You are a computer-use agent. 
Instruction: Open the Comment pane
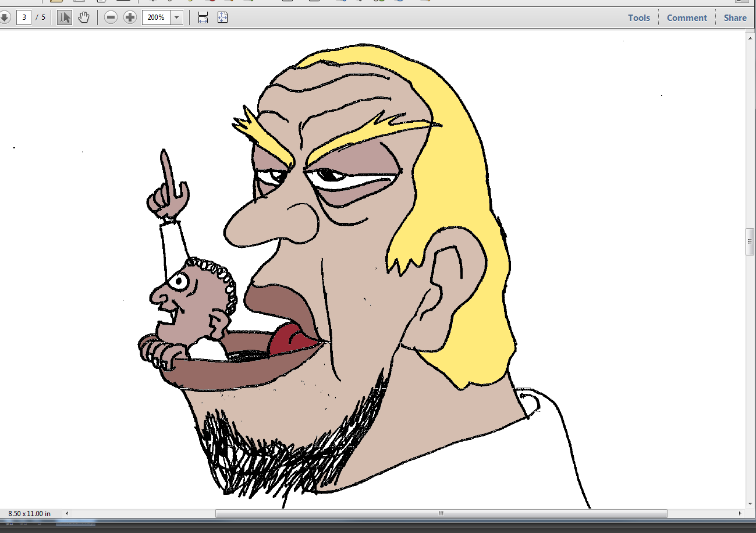pos(687,17)
